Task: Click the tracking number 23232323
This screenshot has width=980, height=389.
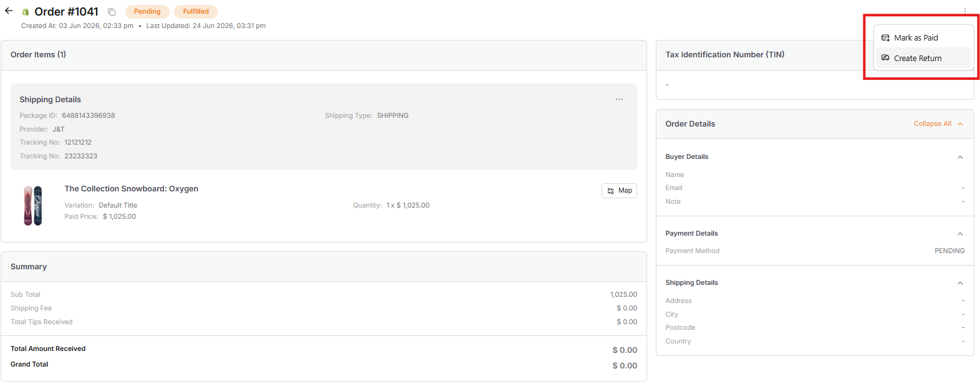Action: [x=81, y=156]
